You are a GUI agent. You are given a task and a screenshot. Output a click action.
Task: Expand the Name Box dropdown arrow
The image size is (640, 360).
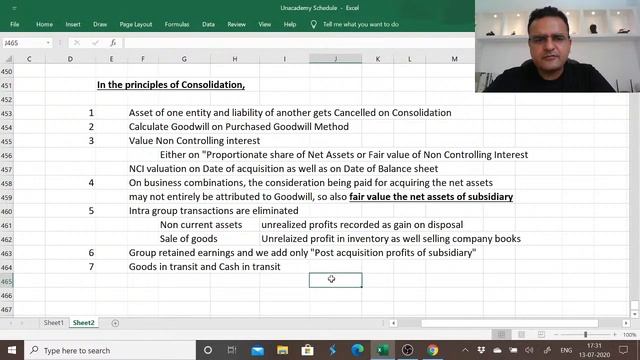(48, 43)
